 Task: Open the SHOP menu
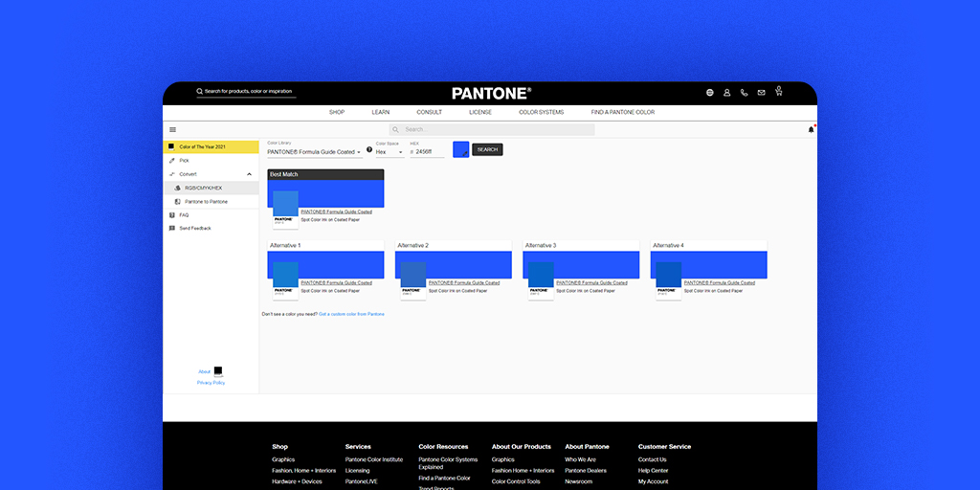coord(337,112)
